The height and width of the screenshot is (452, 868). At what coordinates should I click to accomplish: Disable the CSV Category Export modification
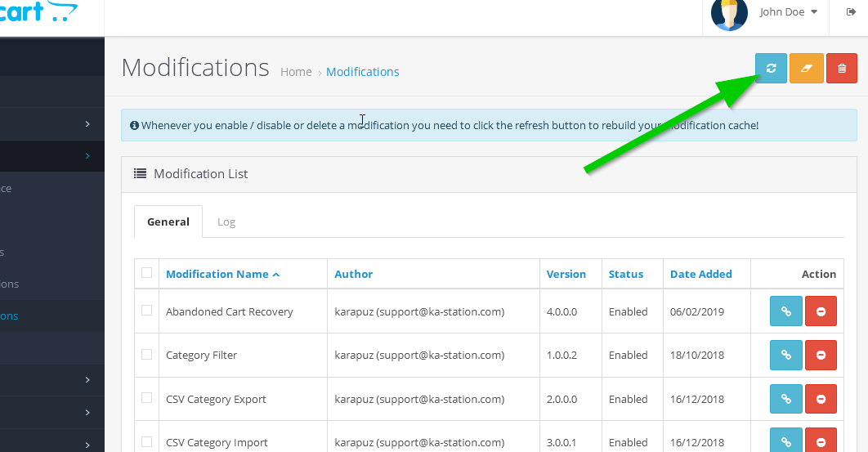pyautogui.click(x=821, y=399)
